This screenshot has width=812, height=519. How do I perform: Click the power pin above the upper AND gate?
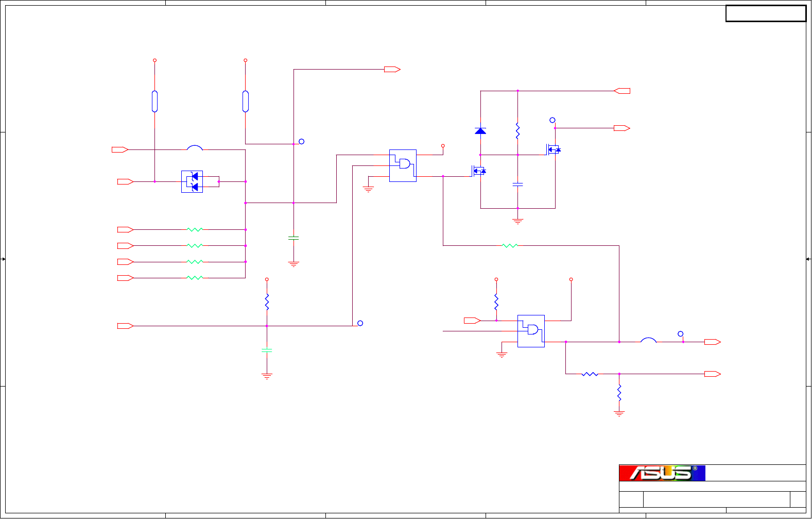pyautogui.click(x=443, y=146)
